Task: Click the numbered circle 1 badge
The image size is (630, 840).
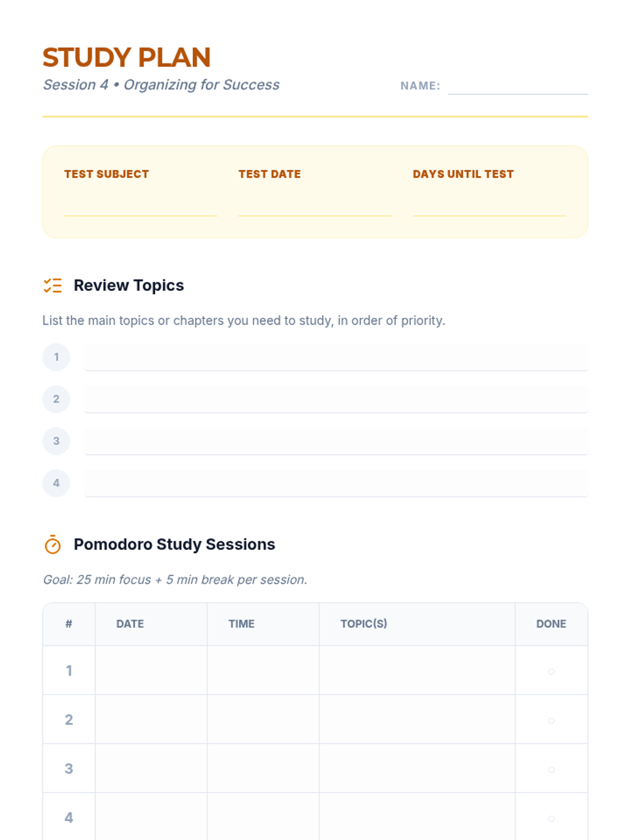Action: [x=56, y=357]
